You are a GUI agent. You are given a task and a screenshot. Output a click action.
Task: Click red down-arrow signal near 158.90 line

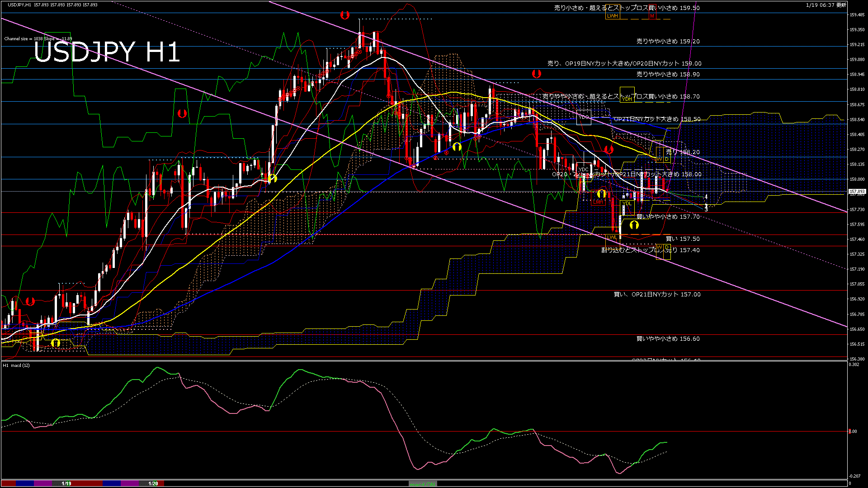536,73
